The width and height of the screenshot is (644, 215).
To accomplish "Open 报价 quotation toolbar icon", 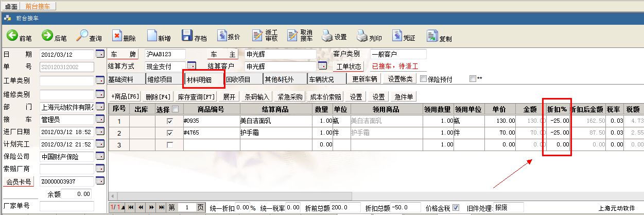I will coord(222,36).
